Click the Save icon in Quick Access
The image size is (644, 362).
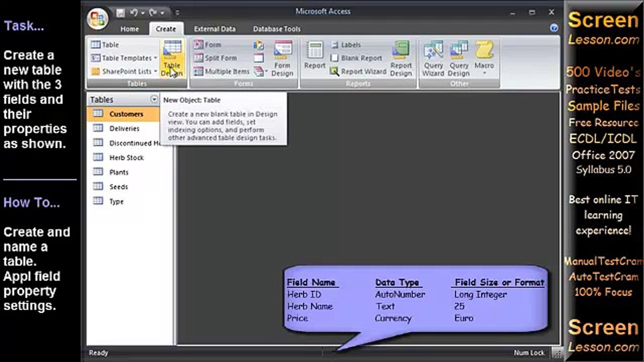click(x=121, y=13)
